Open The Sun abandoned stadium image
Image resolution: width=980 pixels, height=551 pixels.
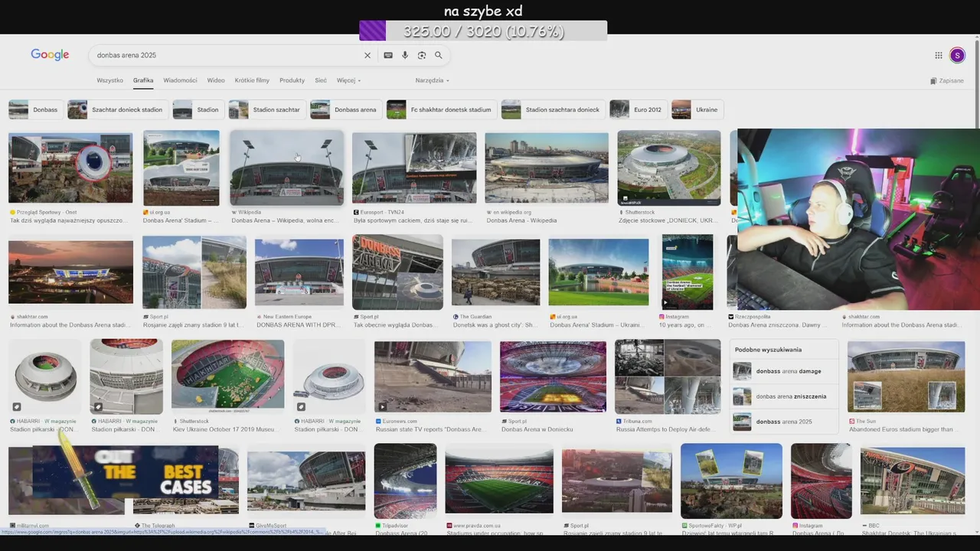pyautogui.click(x=906, y=377)
